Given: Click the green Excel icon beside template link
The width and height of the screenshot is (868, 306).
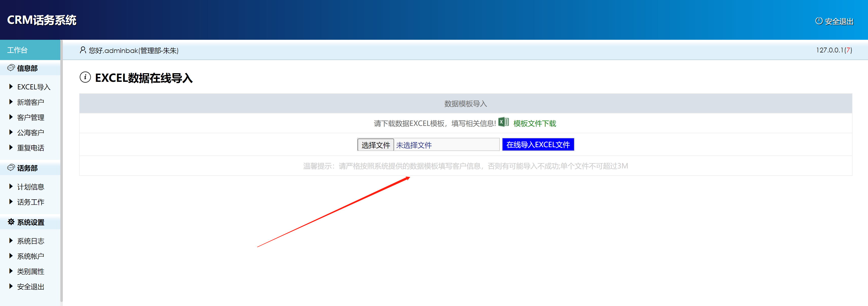Looking at the screenshot, I should [503, 122].
